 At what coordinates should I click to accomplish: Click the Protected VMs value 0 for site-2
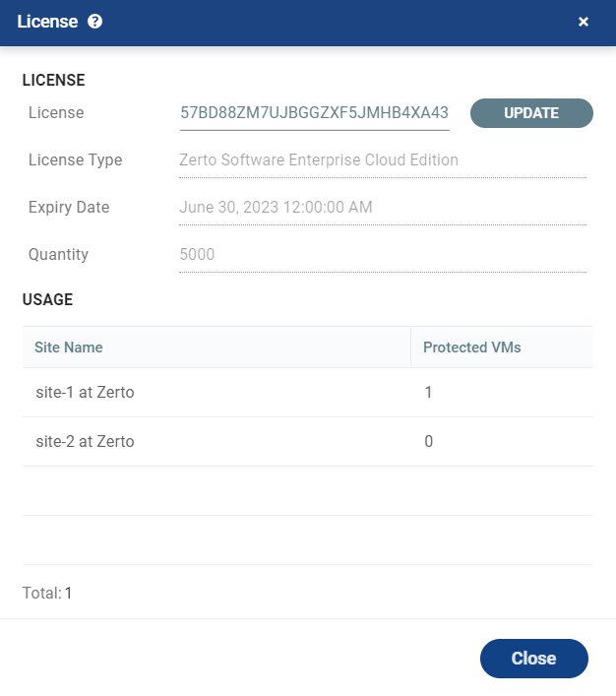tap(428, 442)
